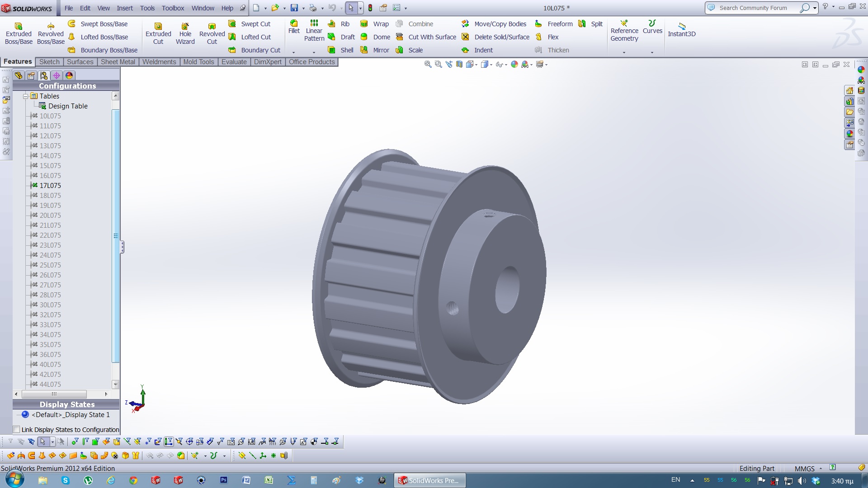Click Boundary Boss/Base tool
Viewport: 868px width, 488px height.
[x=103, y=50]
